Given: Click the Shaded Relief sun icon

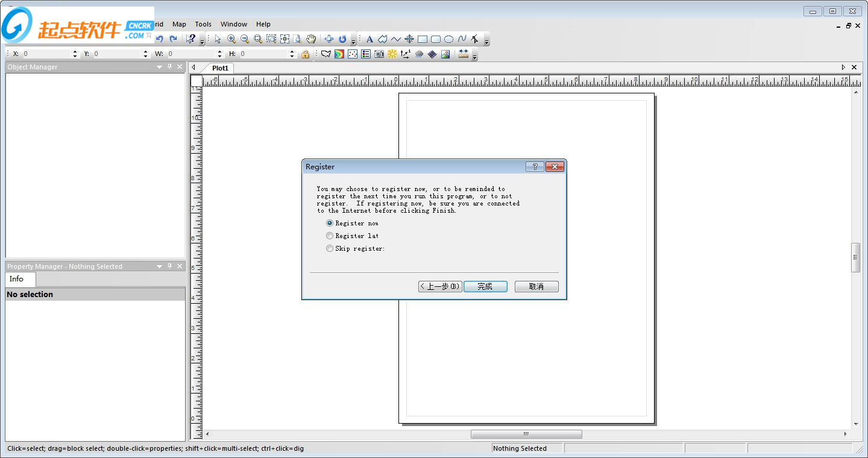Looking at the screenshot, I should (x=392, y=54).
